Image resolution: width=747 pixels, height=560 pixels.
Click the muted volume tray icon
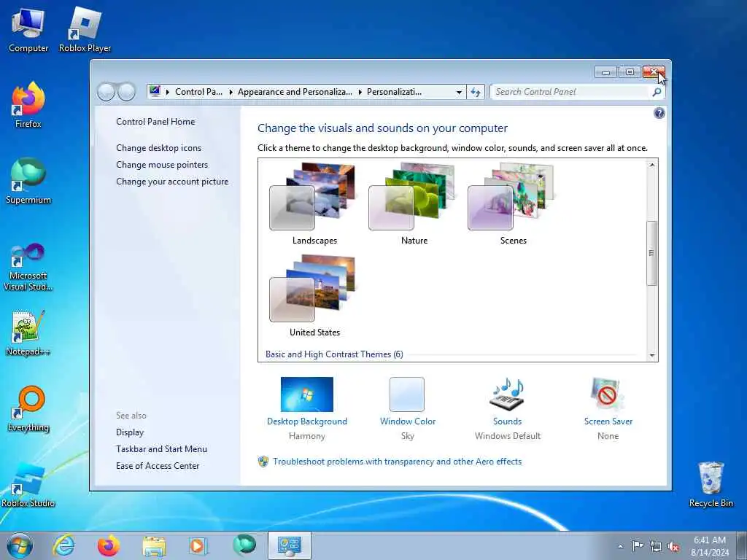pos(673,546)
